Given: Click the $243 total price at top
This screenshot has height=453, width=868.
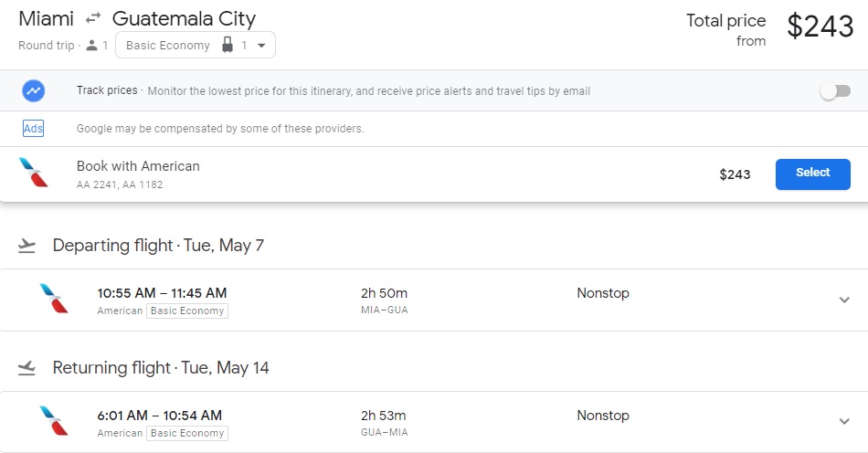Looking at the screenshot, I should coord(820,27).
